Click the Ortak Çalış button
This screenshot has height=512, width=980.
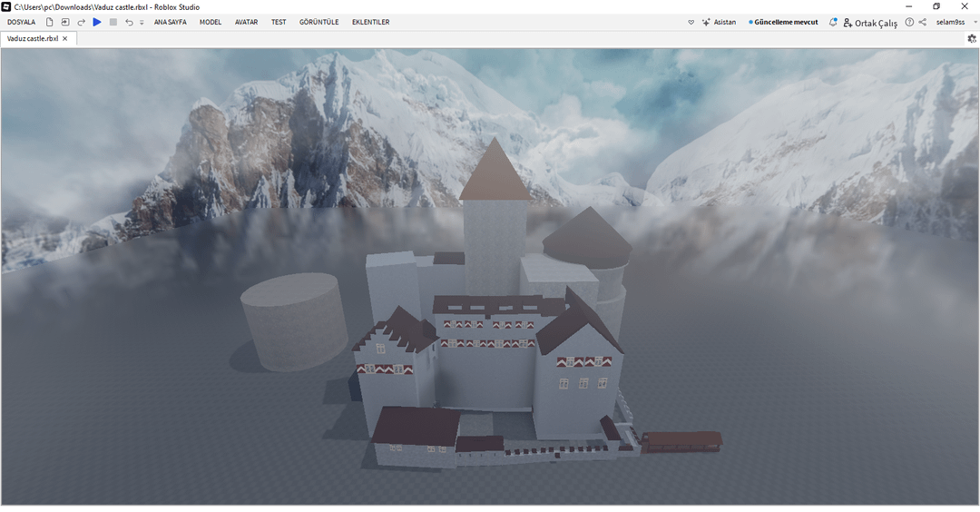[870, 23]
